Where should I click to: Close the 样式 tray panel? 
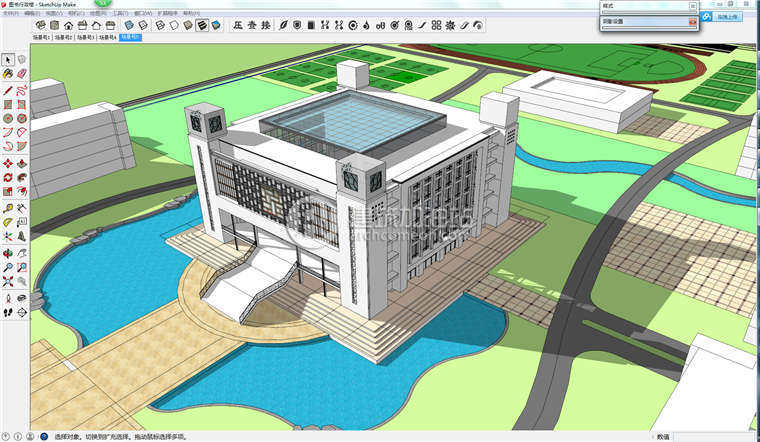click(x=693, y=6)
